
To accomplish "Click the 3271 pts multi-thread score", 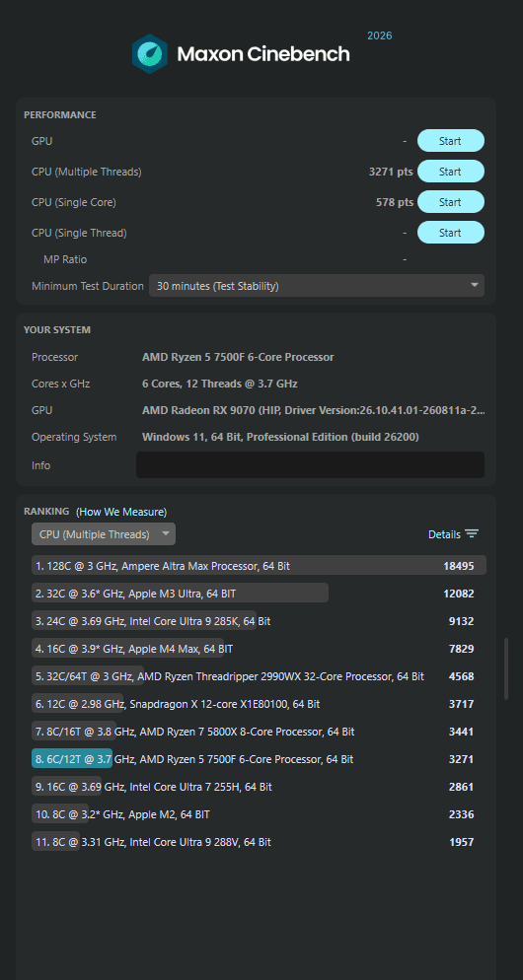I will [391, 172].
